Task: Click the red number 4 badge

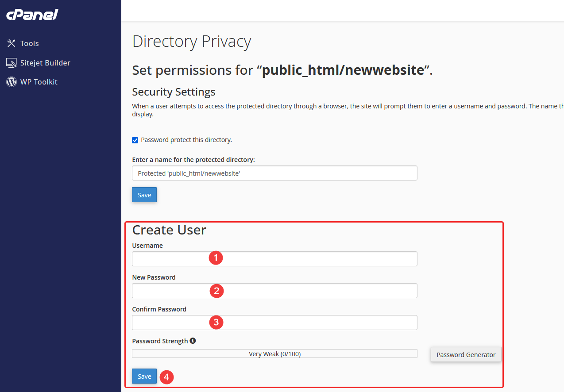Action: 166,377
